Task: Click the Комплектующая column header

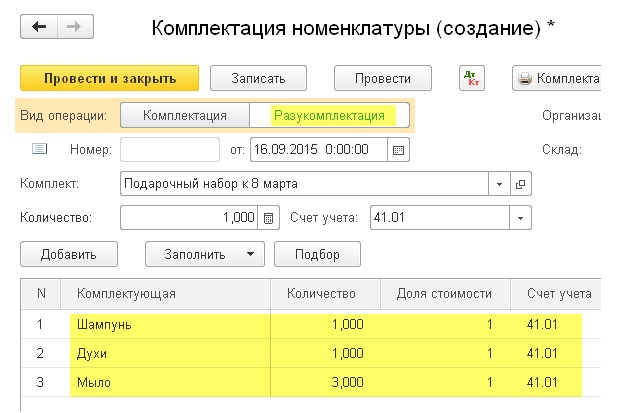Action: (165, 294)
